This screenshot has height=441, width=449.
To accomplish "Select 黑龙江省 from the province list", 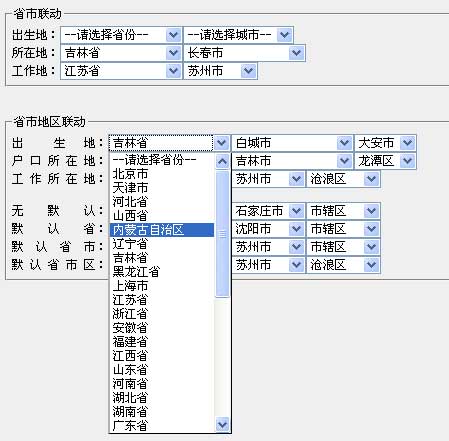I will pos(162,272).
